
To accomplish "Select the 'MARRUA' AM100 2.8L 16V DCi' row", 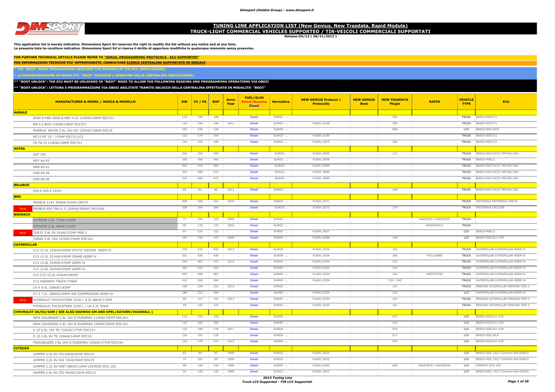I will coord(275,130).
